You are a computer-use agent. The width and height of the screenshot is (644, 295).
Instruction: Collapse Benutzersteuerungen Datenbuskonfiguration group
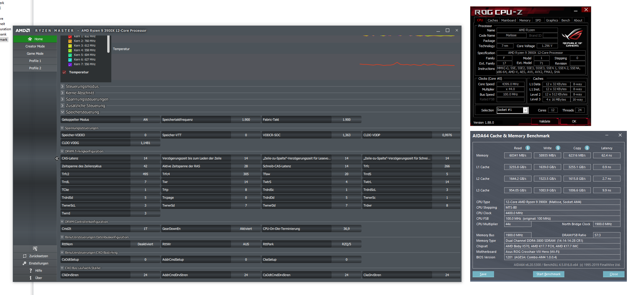[x=62, y=237]
